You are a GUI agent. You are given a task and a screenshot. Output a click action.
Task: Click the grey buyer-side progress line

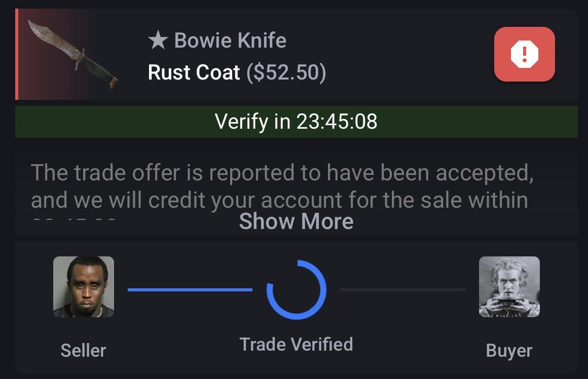coord(402,290)
